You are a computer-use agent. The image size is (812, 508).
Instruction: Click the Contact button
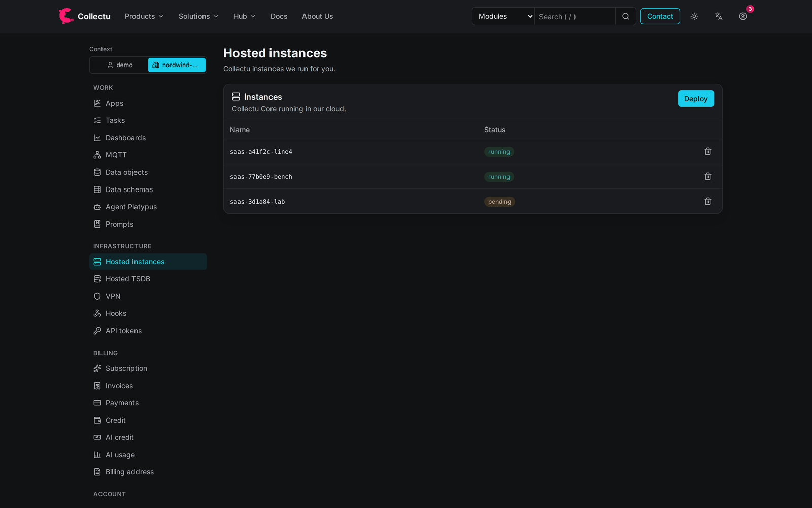tap(660, 16)
